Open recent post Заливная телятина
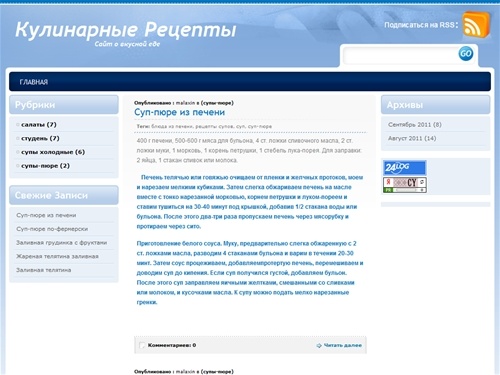 44,270
